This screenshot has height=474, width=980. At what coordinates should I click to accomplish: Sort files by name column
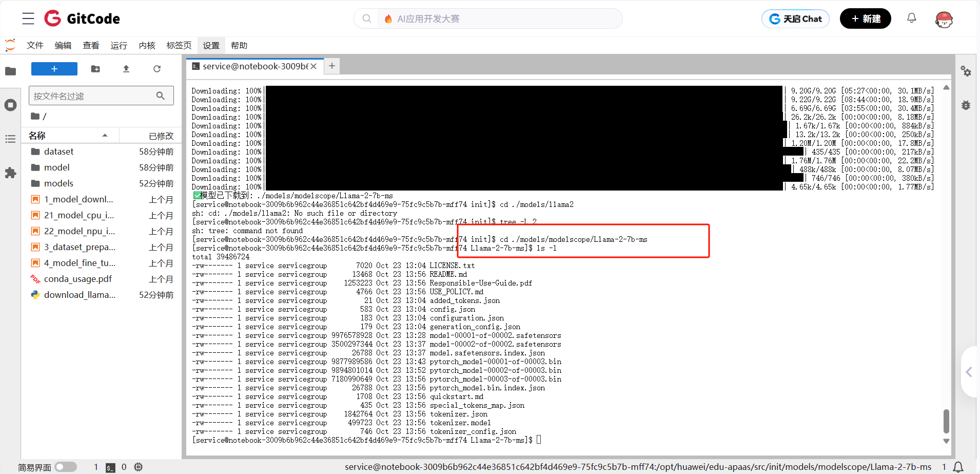click(69, 136)
